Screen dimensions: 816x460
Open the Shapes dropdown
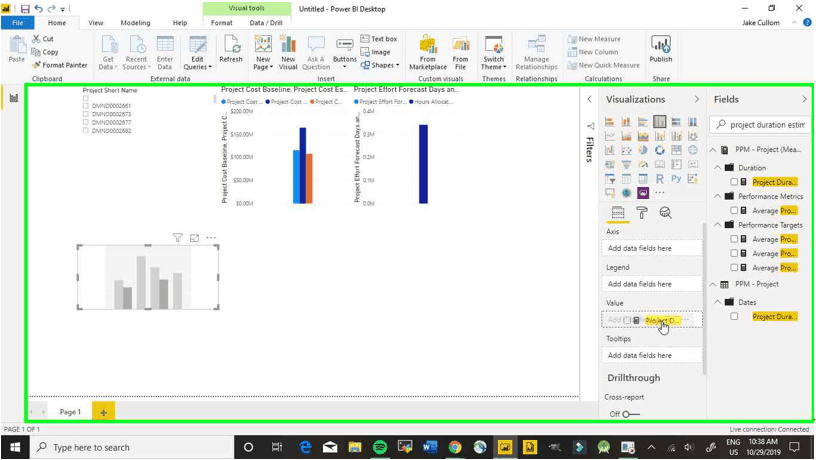pyautogui.click(x=380, y=65)
